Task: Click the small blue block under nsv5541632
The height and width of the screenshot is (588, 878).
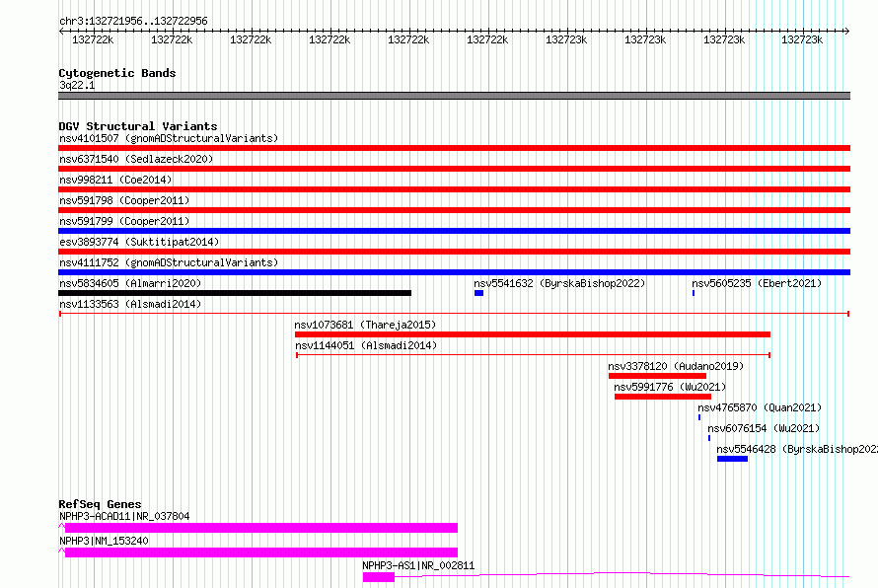Action: (x=478, y=293)
